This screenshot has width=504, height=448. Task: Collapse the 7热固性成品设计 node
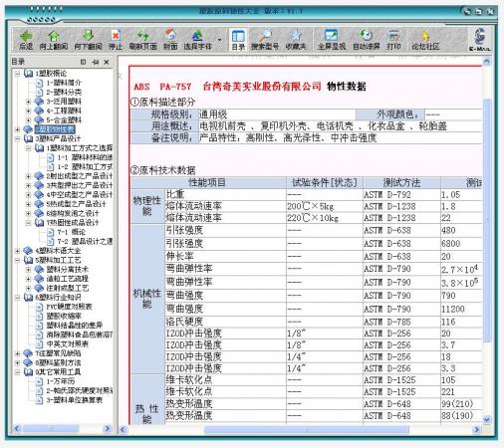coord(29,222)
